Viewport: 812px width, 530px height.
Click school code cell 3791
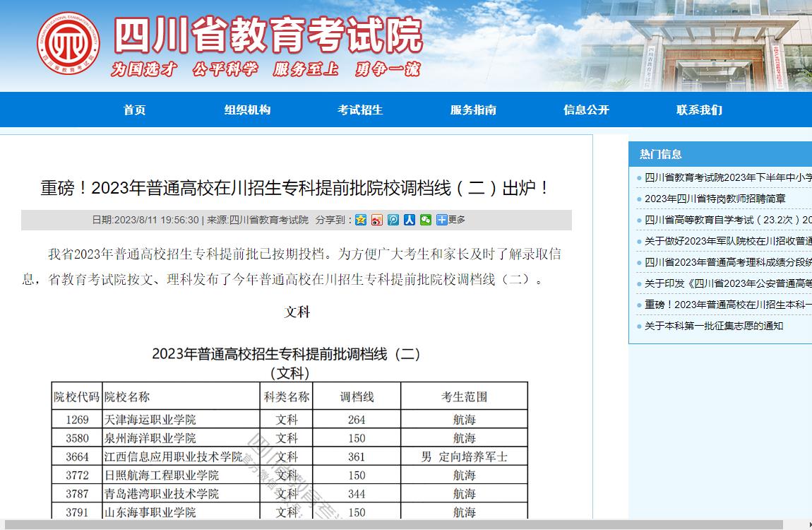77,512
